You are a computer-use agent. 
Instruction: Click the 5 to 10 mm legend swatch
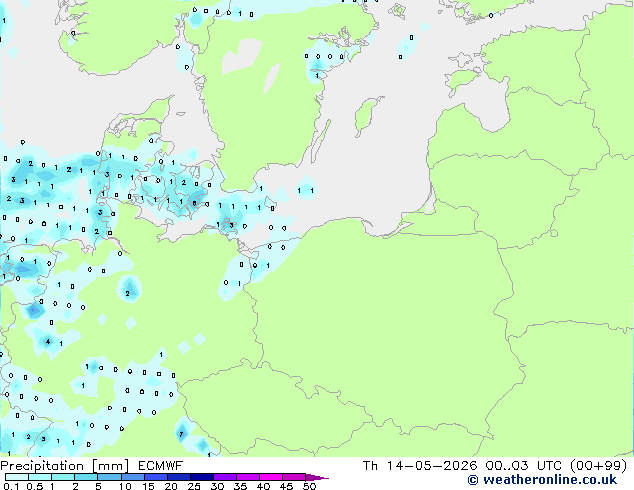[109, 477]
